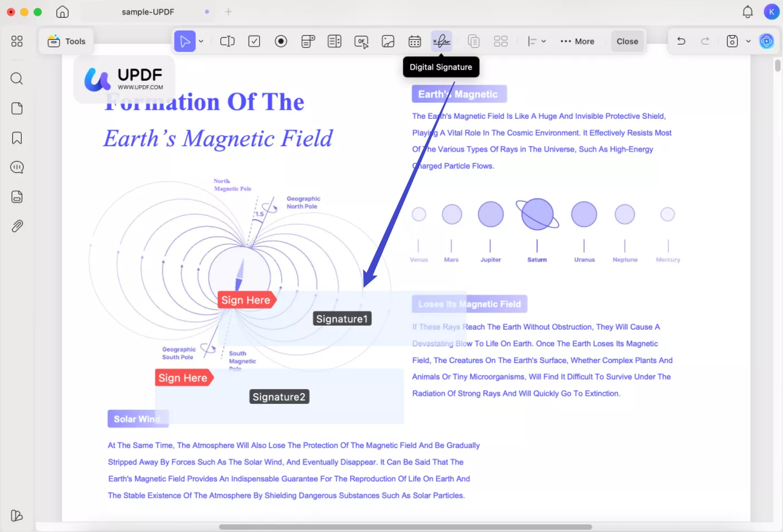The image size is (783, 532).
Task: Expand the selection tool dropdown arrow
Action: tap(201, 41)
